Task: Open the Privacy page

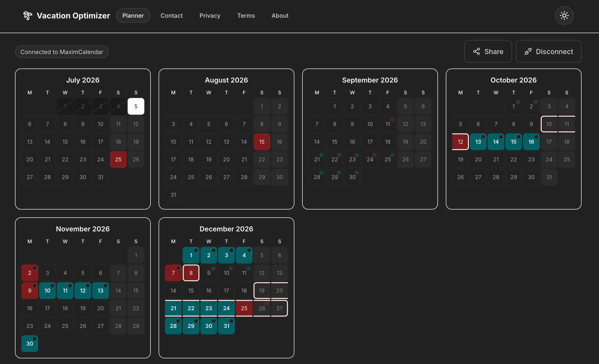Action: (210, 15)
